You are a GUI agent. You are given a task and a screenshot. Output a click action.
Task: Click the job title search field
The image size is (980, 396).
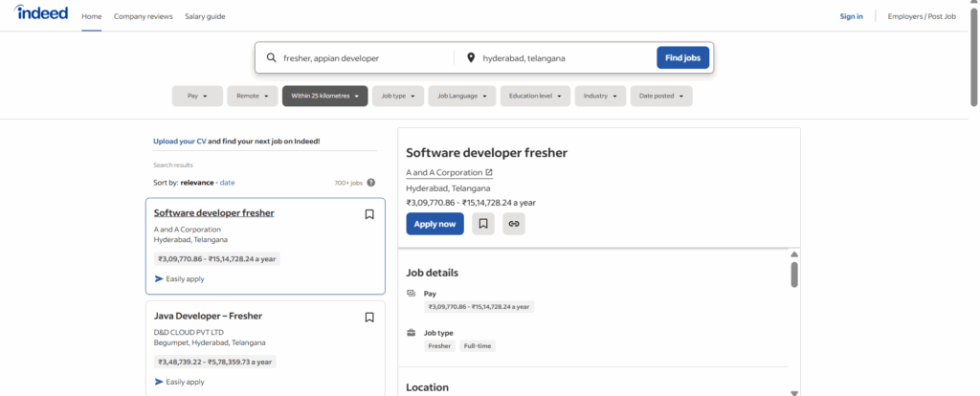pos(364,57)
